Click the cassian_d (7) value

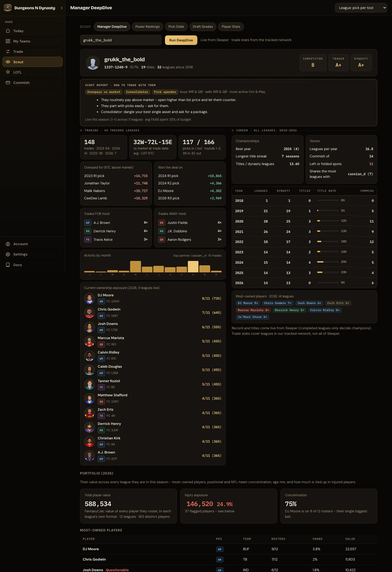(360, 174)
